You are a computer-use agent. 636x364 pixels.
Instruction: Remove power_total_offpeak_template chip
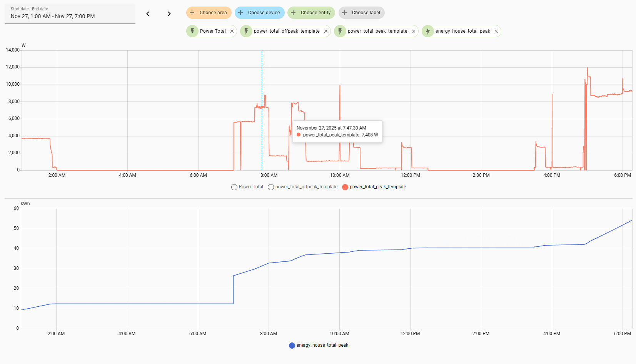tap(326, 31)
